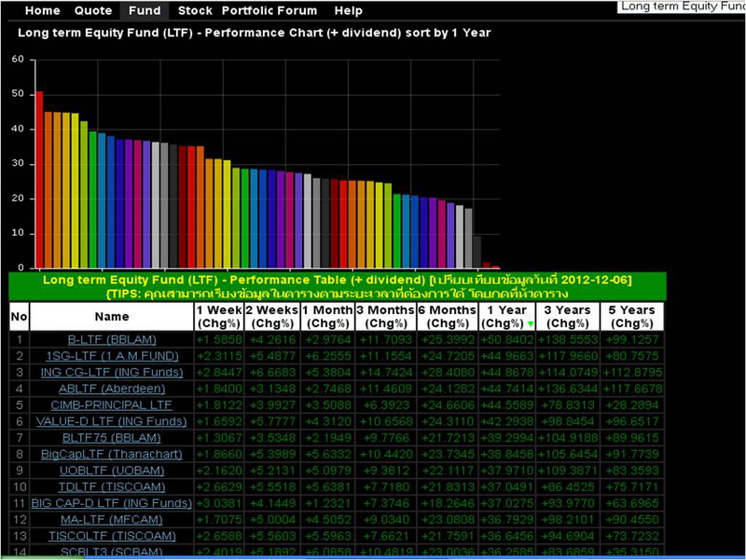Sort table by 1 Year change
The width and height of the screenshot is (746, 560).
(x=506, y=317)
